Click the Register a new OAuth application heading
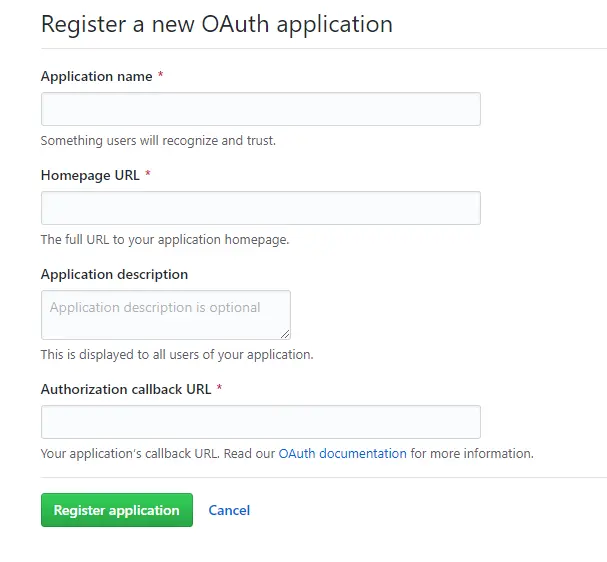This screenshot has width=607, height=562. coord(216,23)
